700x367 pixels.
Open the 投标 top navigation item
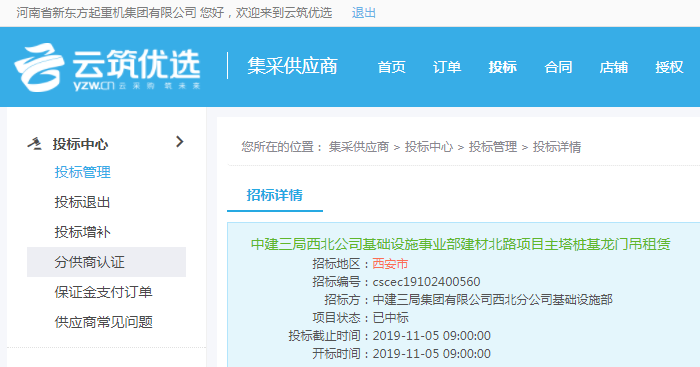(x=502, y=67)
